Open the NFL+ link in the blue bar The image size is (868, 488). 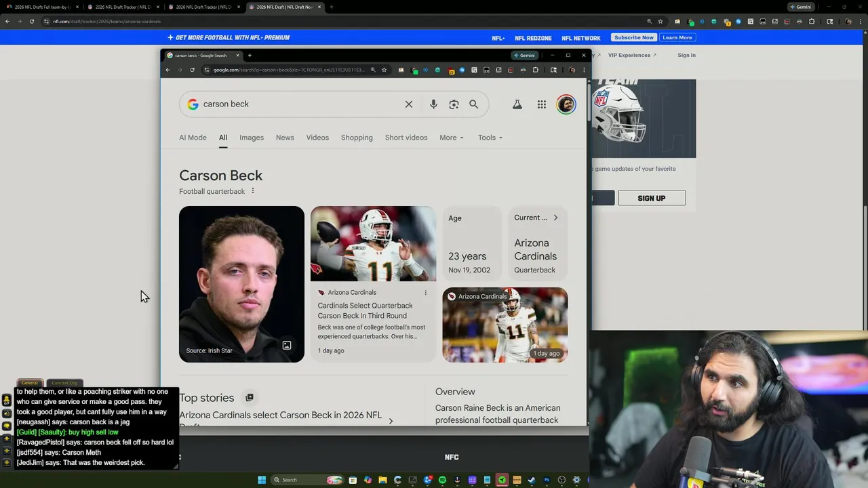(x=498, y=38)
